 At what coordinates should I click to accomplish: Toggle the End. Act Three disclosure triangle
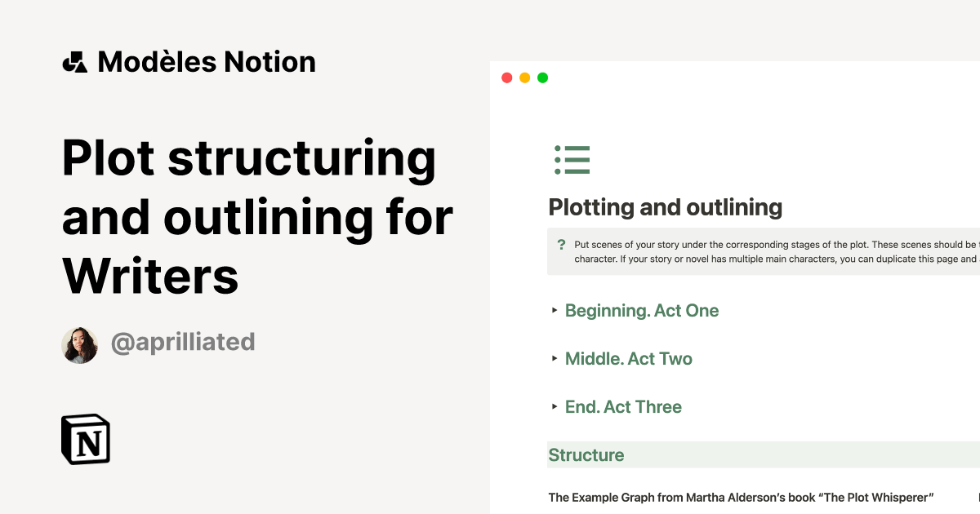coord(554,406)
